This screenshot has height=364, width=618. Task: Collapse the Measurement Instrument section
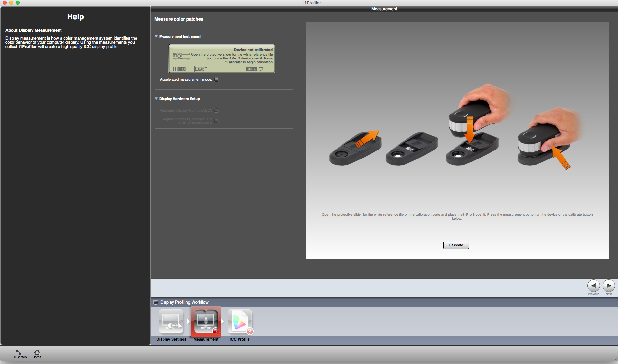coord(156,36)
